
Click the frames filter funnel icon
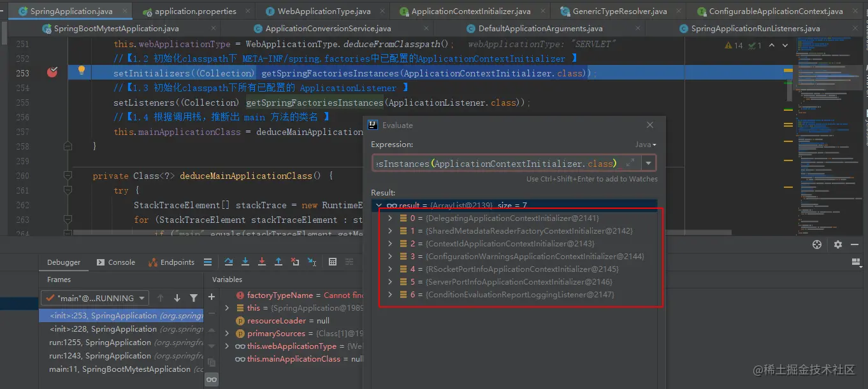194,298
